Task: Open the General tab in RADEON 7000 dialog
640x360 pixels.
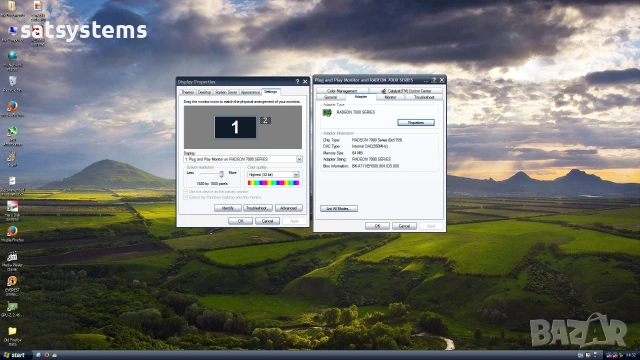Action: (330, 97)
